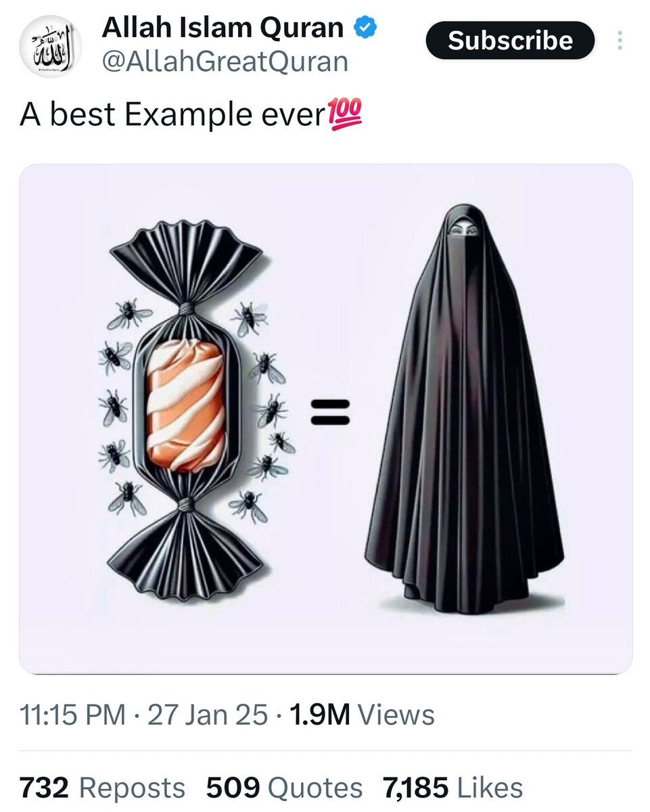The width and height of the screenshot is (650, 812).
Task: Open the @AllahGreatQuran handle link
Action: (x=225, y=62)
